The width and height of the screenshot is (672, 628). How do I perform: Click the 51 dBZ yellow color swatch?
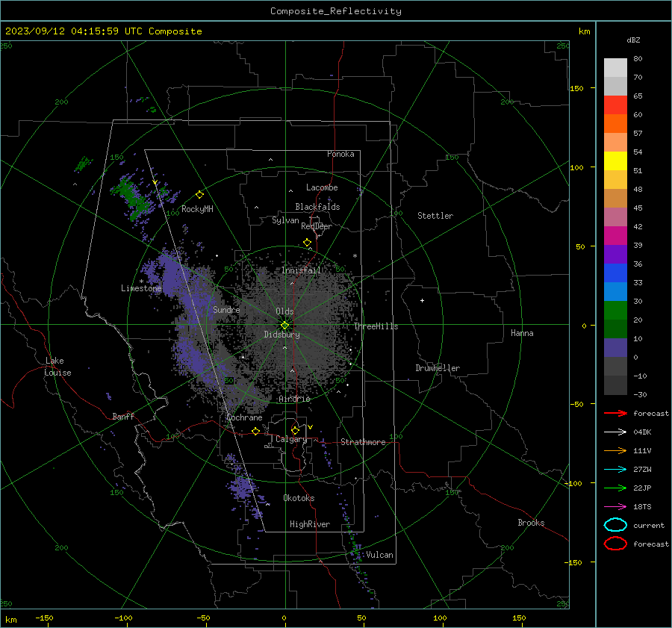tap(615, 161)
